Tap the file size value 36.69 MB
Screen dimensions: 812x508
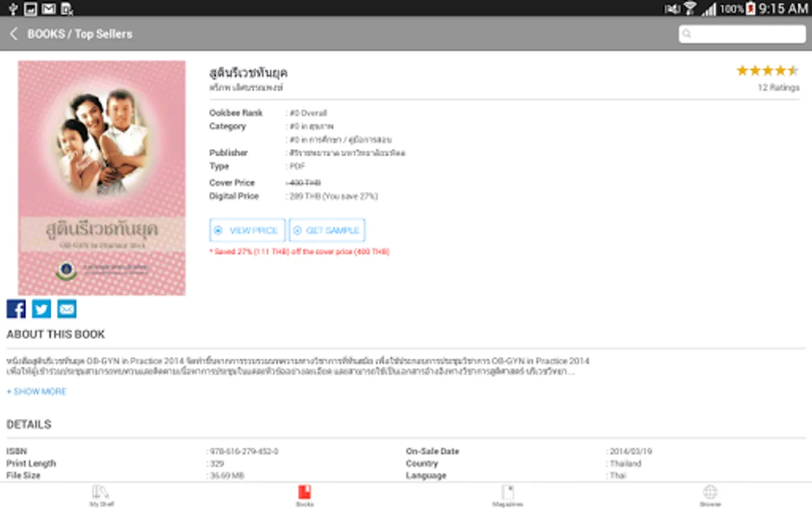pos(227,476)
